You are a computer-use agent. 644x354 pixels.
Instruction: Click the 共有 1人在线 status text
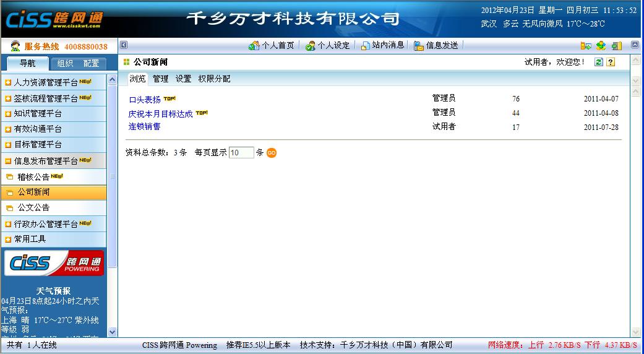click(x=32, y=345)
